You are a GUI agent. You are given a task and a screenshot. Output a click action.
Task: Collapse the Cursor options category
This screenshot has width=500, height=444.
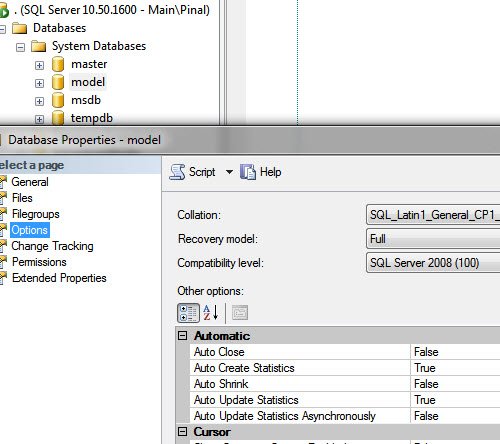pos(182,432)
